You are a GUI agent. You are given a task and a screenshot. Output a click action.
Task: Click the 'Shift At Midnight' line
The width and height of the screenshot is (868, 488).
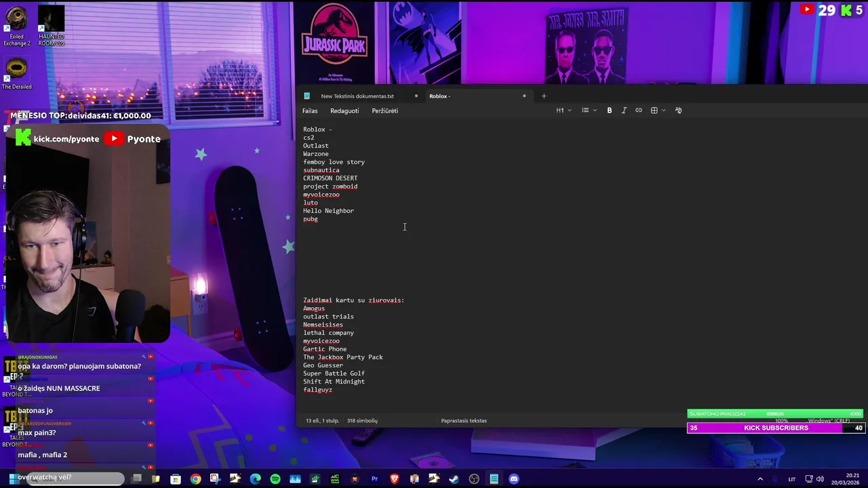[334, 382]
